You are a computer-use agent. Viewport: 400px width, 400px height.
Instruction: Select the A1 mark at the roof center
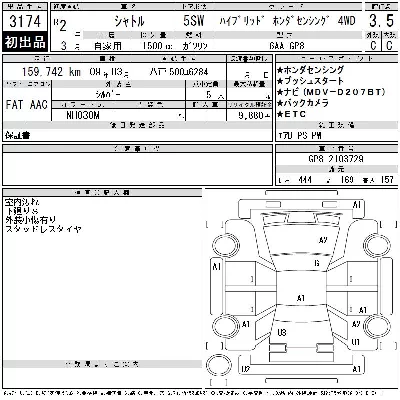point(301,298)
